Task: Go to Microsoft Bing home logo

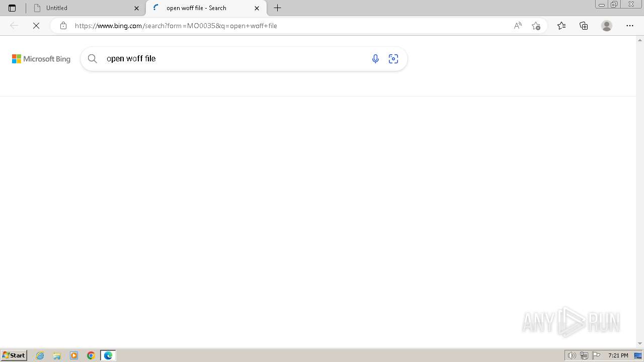Action: (x=41, y=59)
